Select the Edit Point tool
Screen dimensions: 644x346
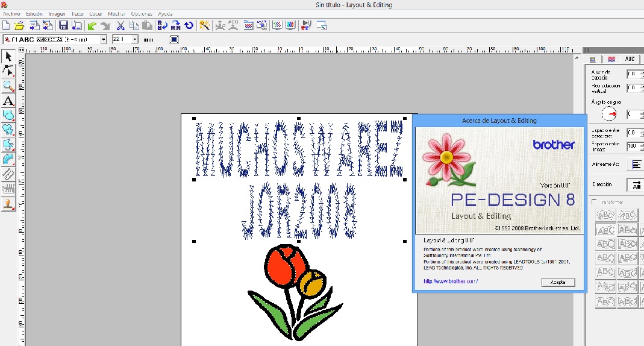pyautogui.click(x=8, y=71)
